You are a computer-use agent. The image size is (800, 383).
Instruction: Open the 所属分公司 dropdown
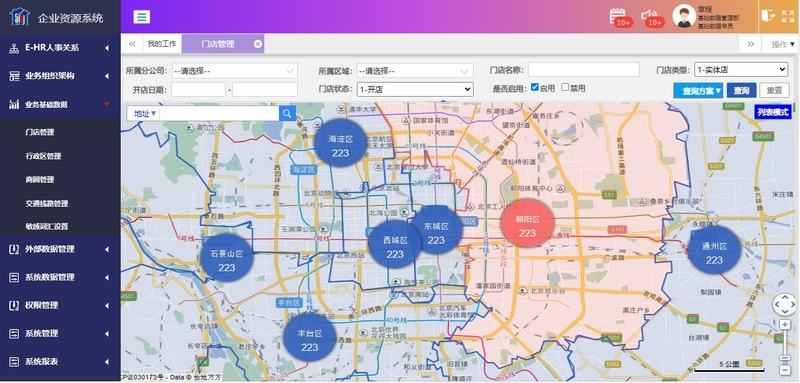click(x=234, y=71)
